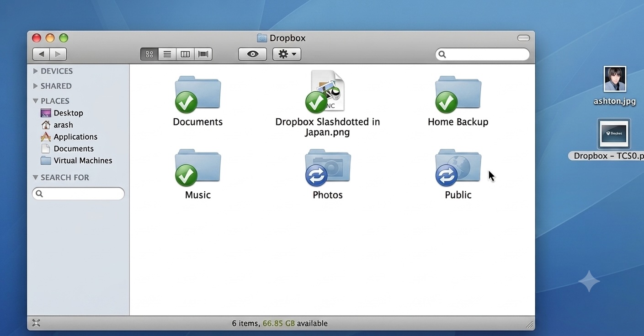644x336 pixels.
Task: Close the Dropbox Finder window
Action: 37,38
